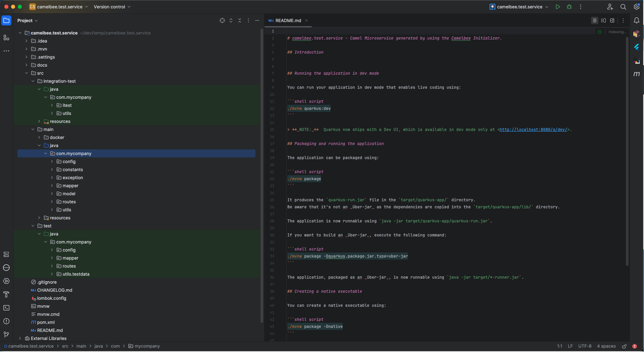Open the Build tool window with hammer icon
644x352 pixels.
(6, 294)
